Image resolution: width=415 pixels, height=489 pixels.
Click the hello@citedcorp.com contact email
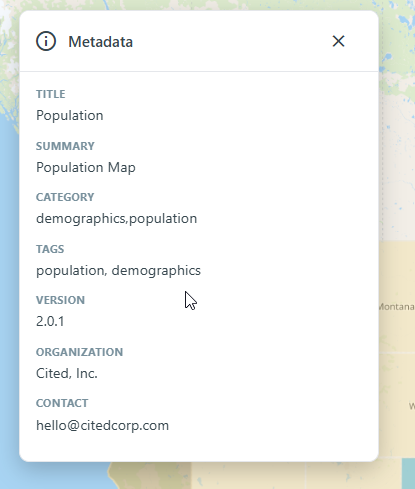pyautogui.click(x=102, y=425)
